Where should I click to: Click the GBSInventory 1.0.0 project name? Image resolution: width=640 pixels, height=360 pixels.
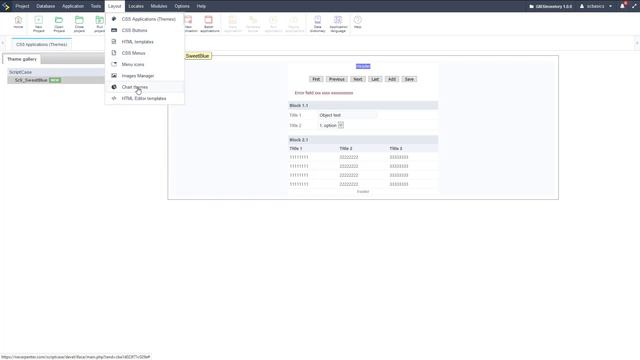click(x=553, y=7)
